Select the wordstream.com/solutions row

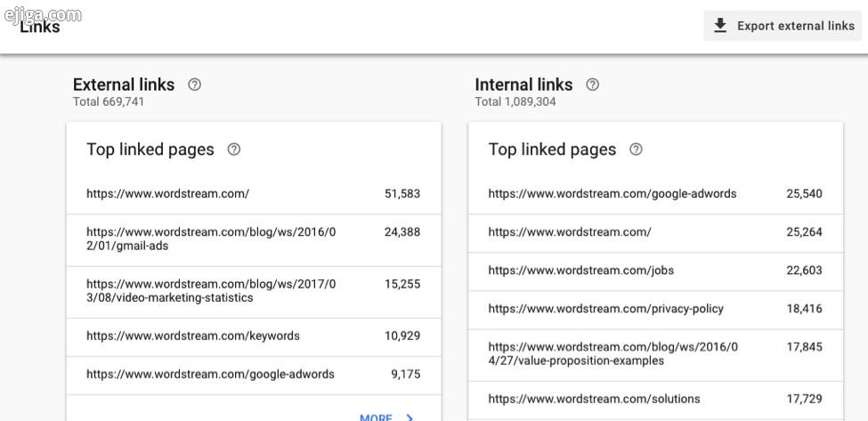(655, 400)
